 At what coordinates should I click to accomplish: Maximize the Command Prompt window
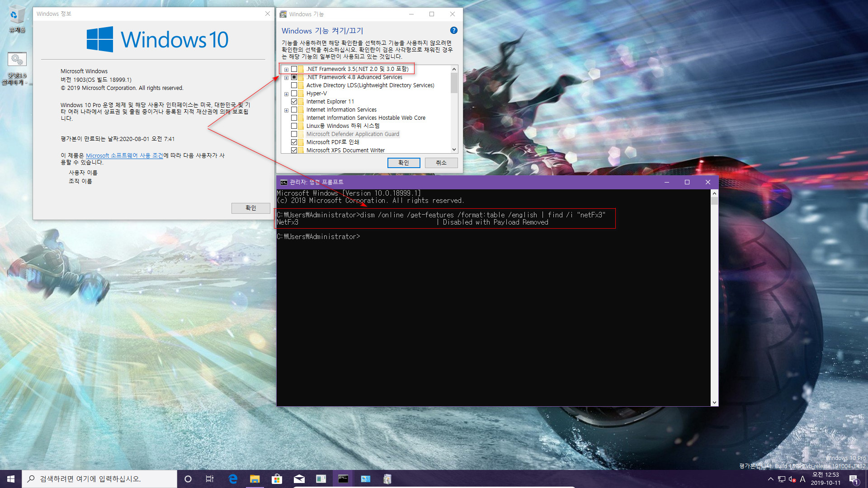(687, 182)
